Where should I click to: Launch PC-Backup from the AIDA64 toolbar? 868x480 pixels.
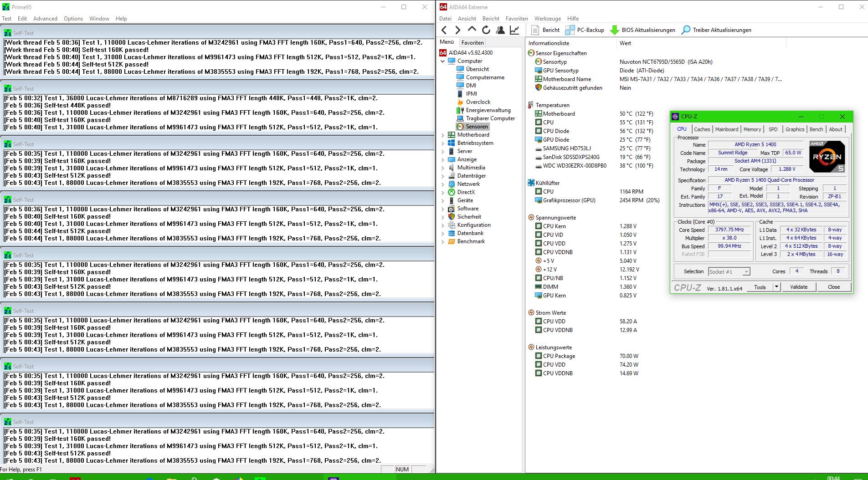[585, 30]
